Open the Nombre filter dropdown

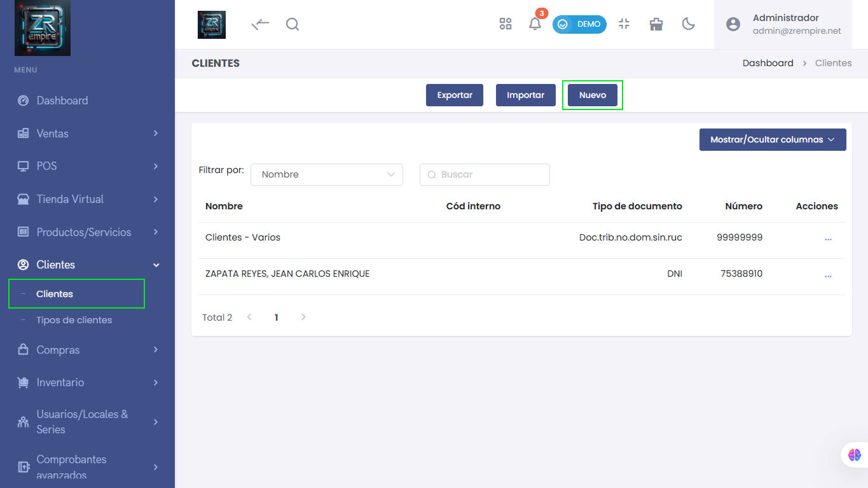click(x=326, y=174)
